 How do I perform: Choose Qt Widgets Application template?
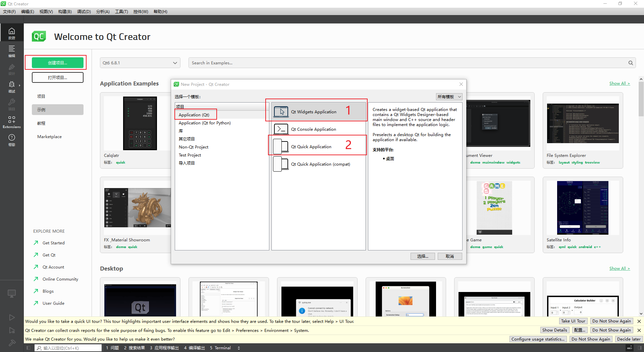[313, 112]
